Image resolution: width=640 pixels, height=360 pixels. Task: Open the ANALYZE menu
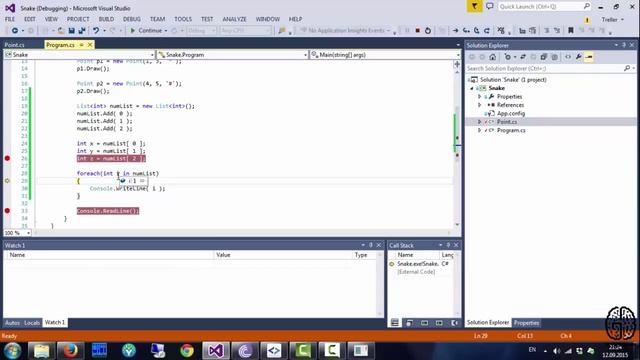click(234, 19)
